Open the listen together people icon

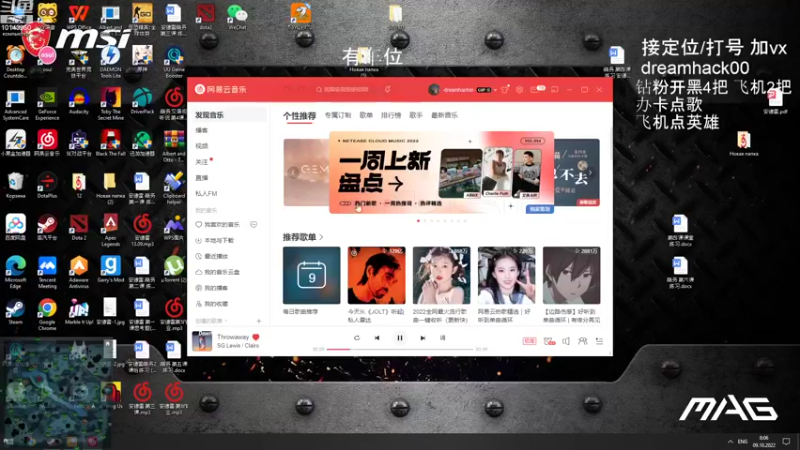pos(583,341)
